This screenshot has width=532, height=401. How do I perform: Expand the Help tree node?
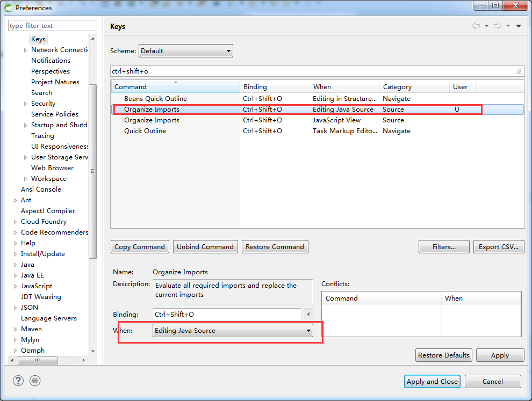pyautogui.click(x=15, y=243)
